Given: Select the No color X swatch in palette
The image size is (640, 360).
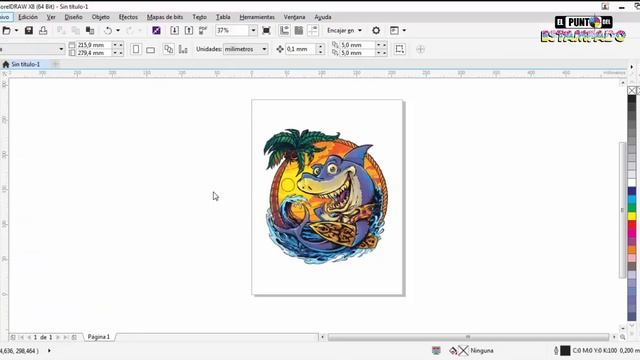Looking at the screenshot, I should click(632, 91).
